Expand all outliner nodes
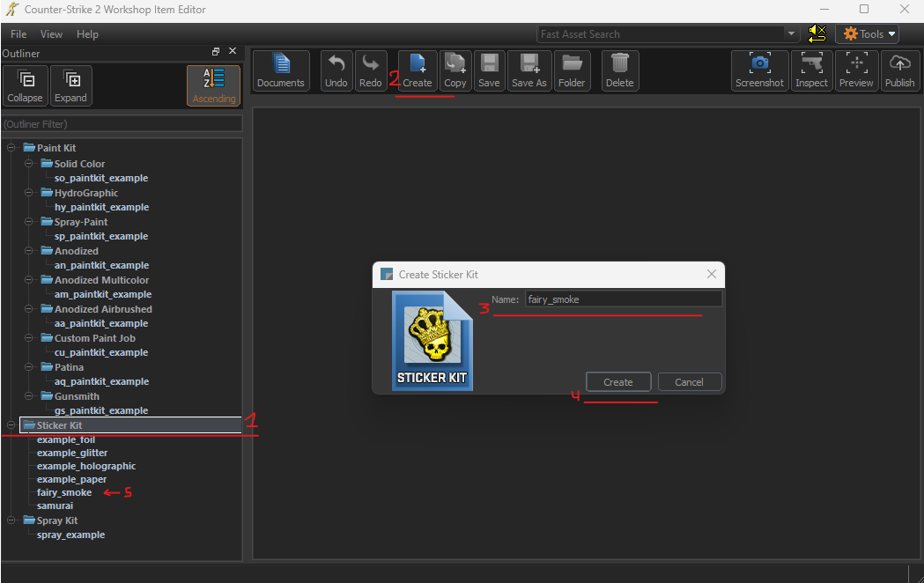Screen dimensions: 924x583 70,86
